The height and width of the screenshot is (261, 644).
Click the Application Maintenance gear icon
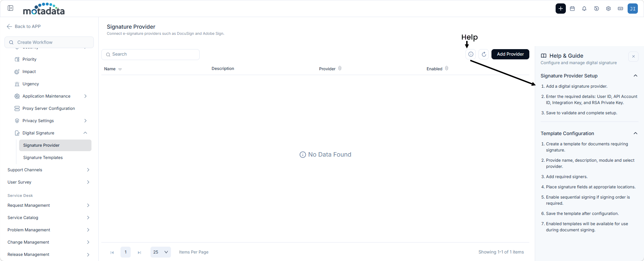coord(17,96)
